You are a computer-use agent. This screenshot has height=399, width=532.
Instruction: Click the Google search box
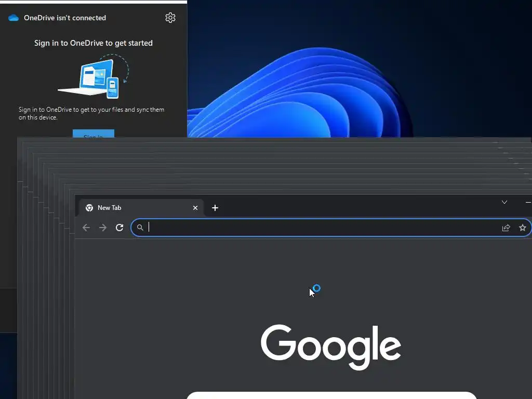331,395
